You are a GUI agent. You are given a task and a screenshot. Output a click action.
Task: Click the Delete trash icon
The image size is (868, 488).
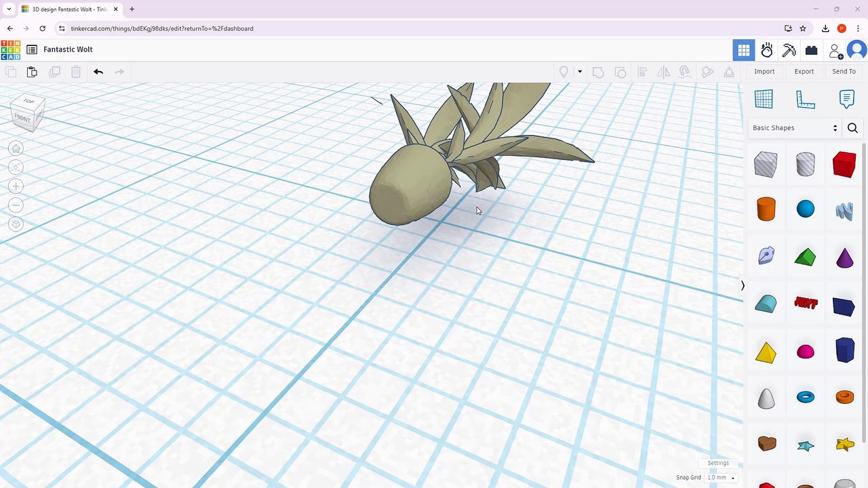tap(76, 72)
